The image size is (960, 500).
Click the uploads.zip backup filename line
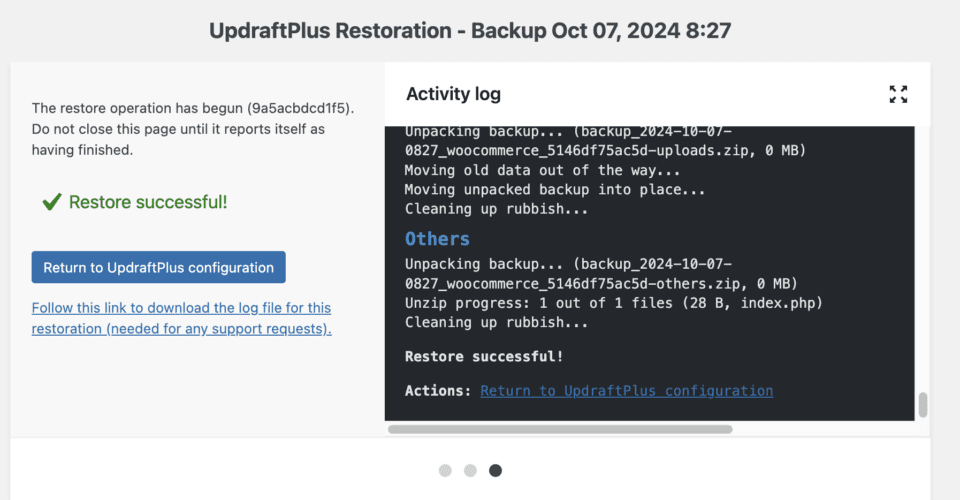pyautogui.click(x=606, y=151)
